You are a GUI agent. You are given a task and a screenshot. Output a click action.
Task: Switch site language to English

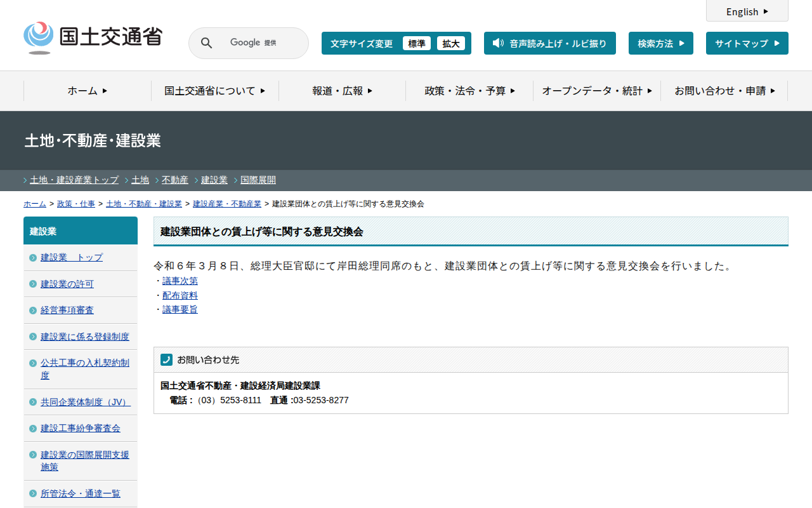(747, 11)
